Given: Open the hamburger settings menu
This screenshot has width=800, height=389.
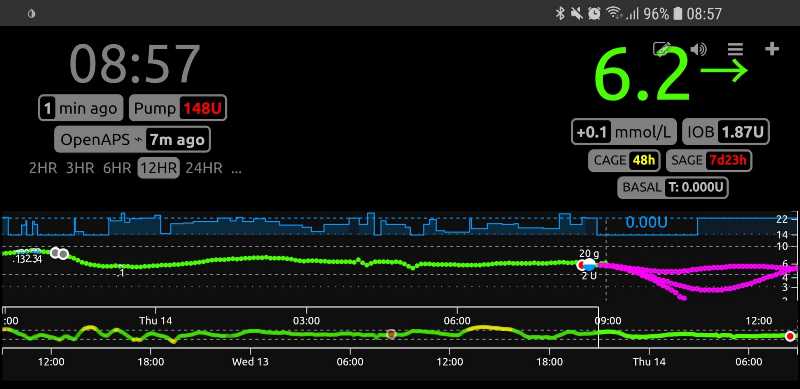Looking at the screenshot, I should click(735, 50).
